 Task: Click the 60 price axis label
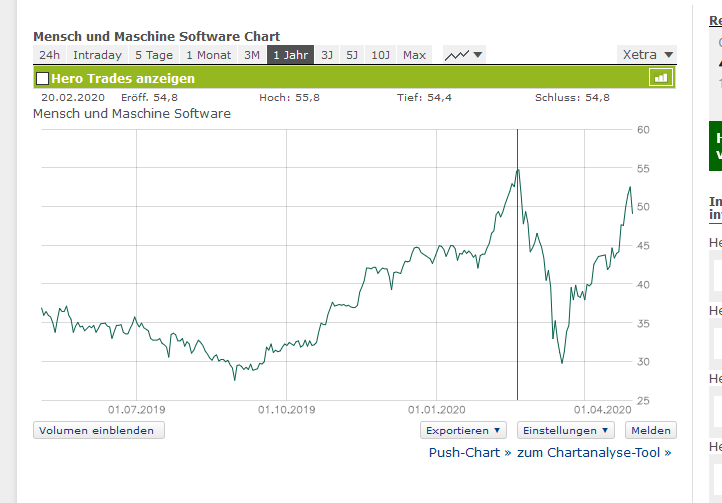coord(643,130)
